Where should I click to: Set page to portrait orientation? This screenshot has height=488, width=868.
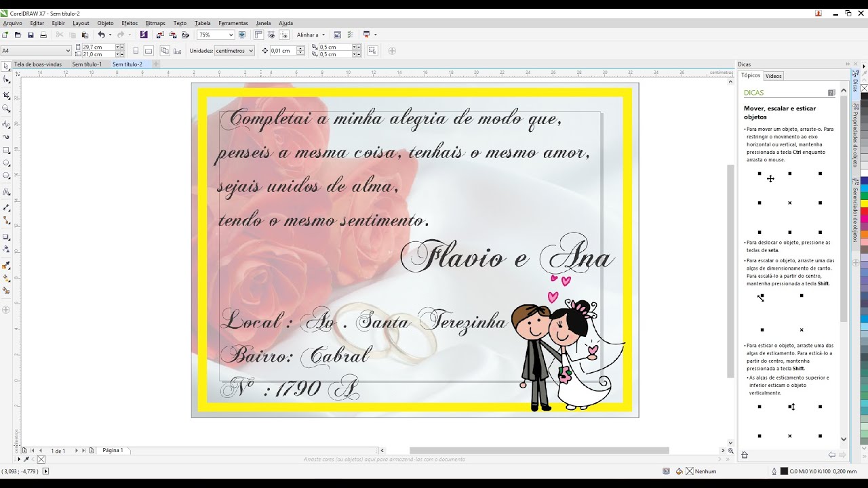coord(136,51)
